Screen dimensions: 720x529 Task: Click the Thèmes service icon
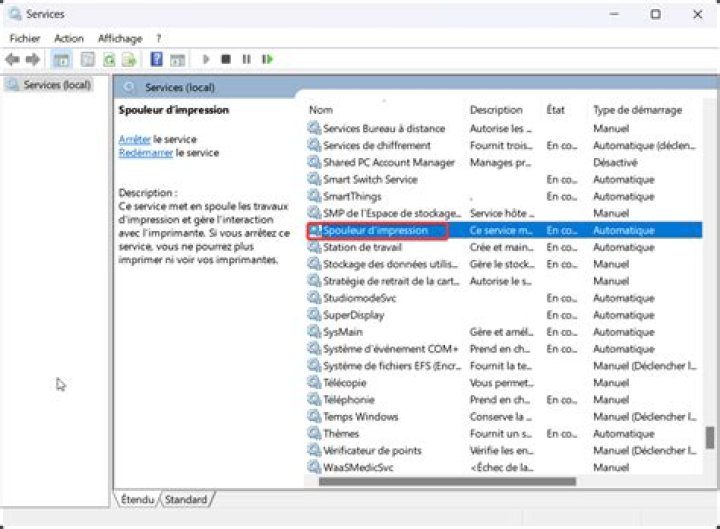(314, 433)
